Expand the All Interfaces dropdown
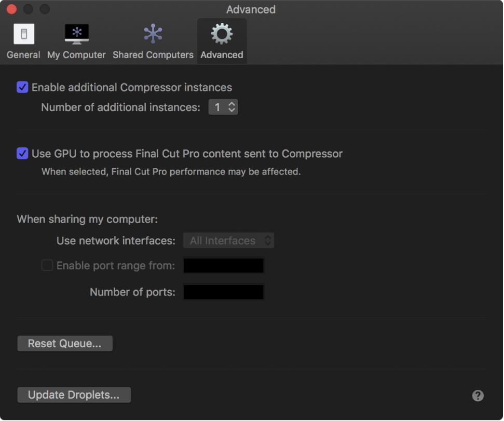Screen dimensions: 504x421 click(228, 241)
